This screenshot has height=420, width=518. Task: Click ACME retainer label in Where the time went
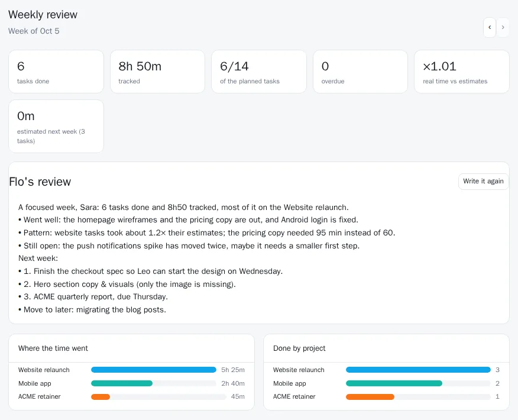(x=39, y=396)
